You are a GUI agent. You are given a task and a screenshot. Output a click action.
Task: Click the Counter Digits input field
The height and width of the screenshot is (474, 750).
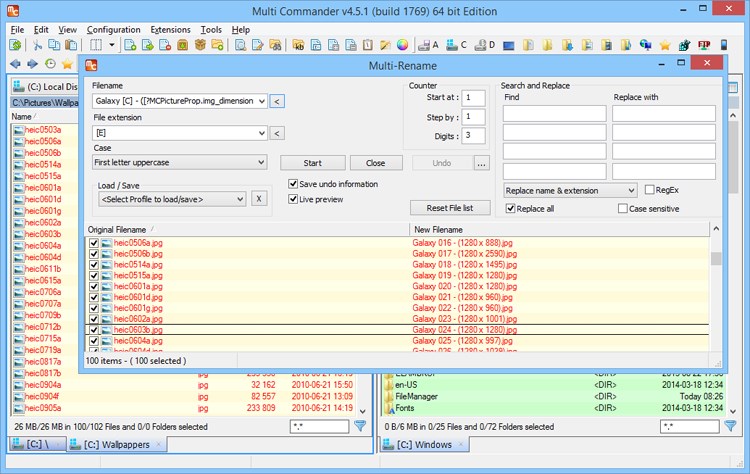pos(474,136)
